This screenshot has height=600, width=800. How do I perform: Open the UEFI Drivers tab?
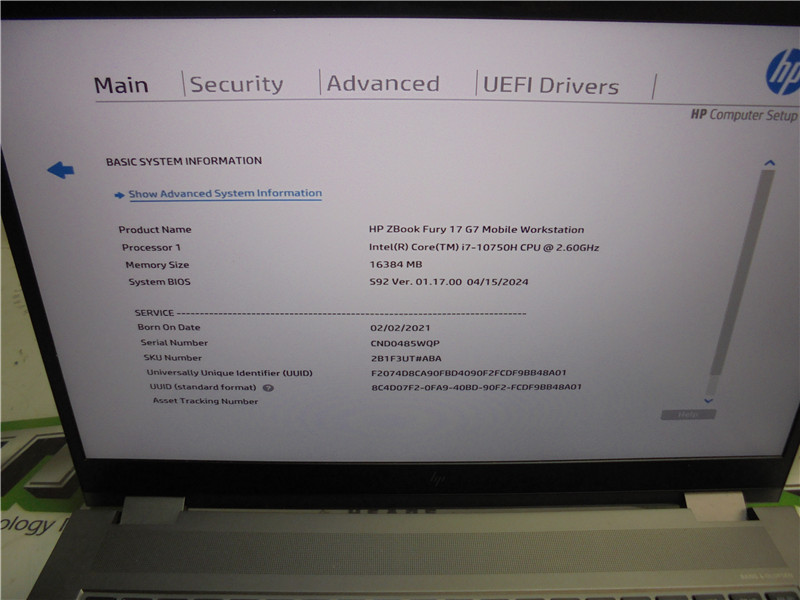[x=551, y=86]
